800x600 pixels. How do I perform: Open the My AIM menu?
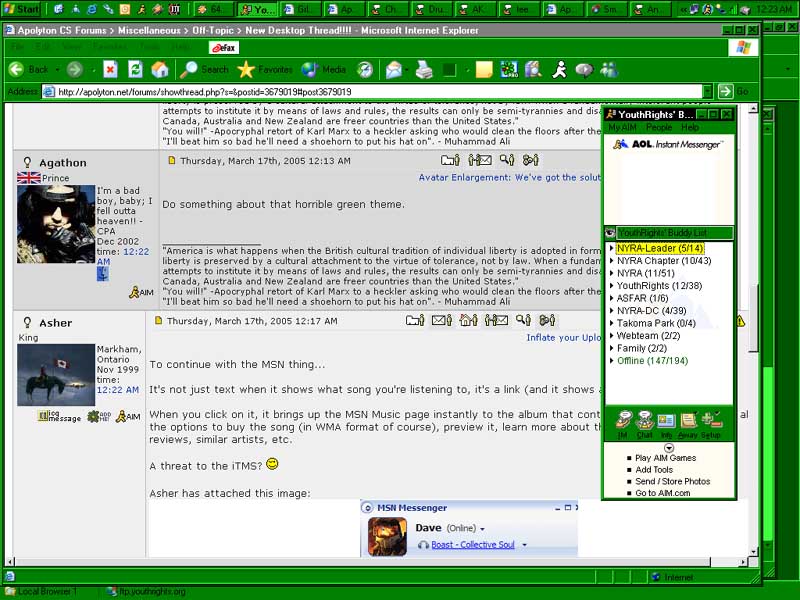[x=622, y=128]
